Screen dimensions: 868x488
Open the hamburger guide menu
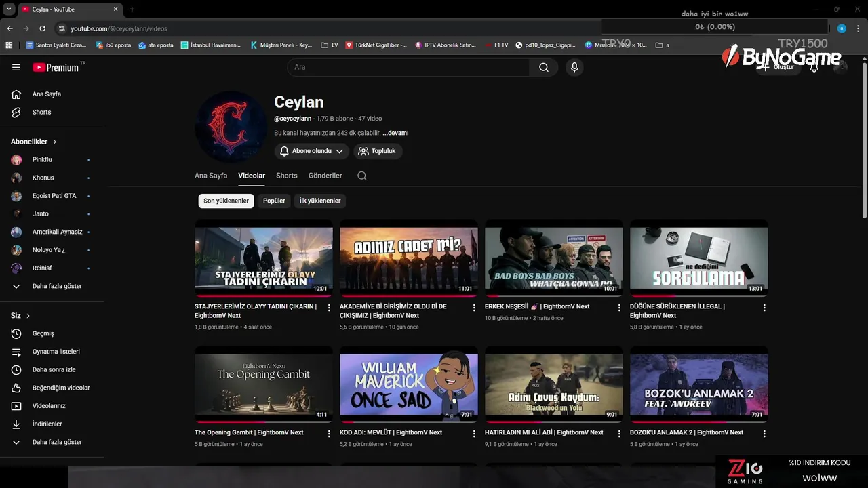coord(16,67)
